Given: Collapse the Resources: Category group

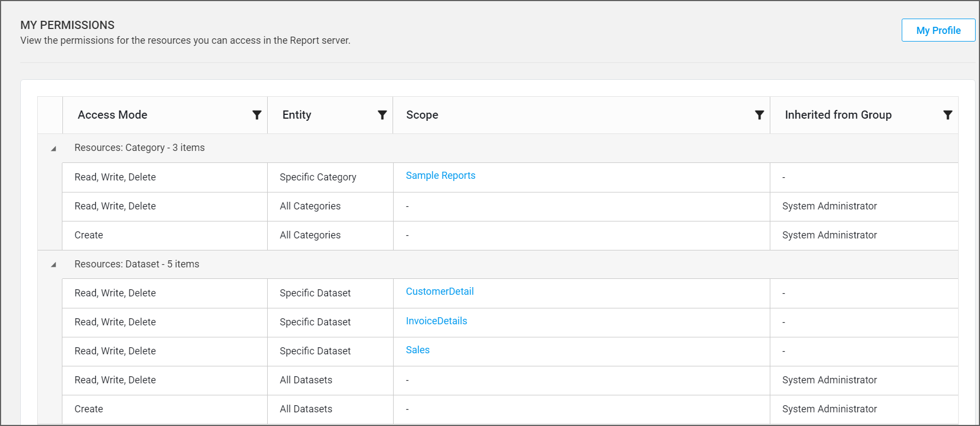Looking at the screenshot, I should [53, 148].
